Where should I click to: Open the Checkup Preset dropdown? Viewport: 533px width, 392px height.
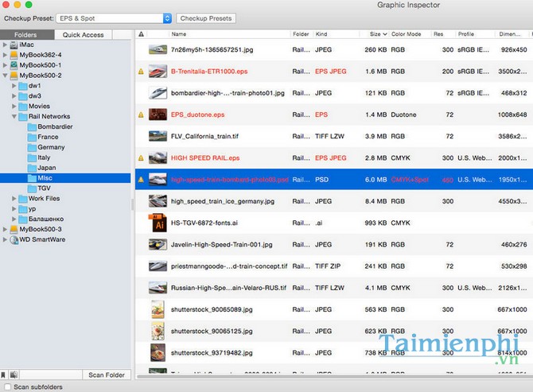pyautogui.click(x=114, y=18)
